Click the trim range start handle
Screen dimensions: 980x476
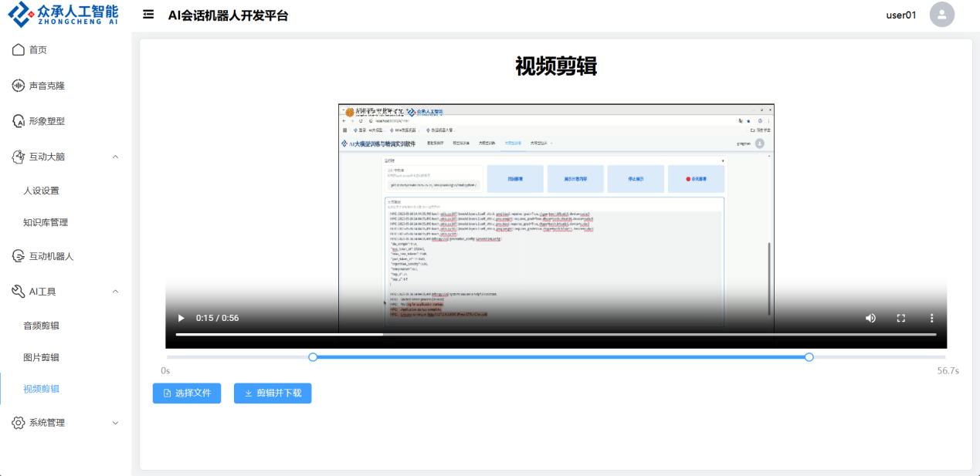313,357
